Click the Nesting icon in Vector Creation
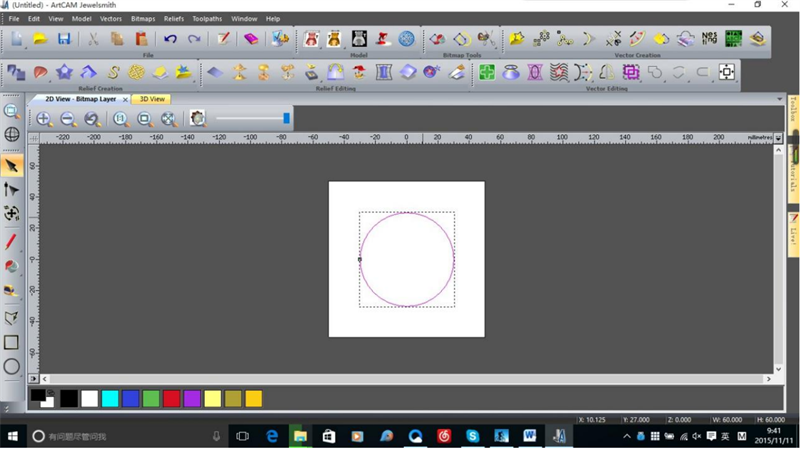Image resolution: width=800 pixels, height=449 pixels. pos(710,39)
